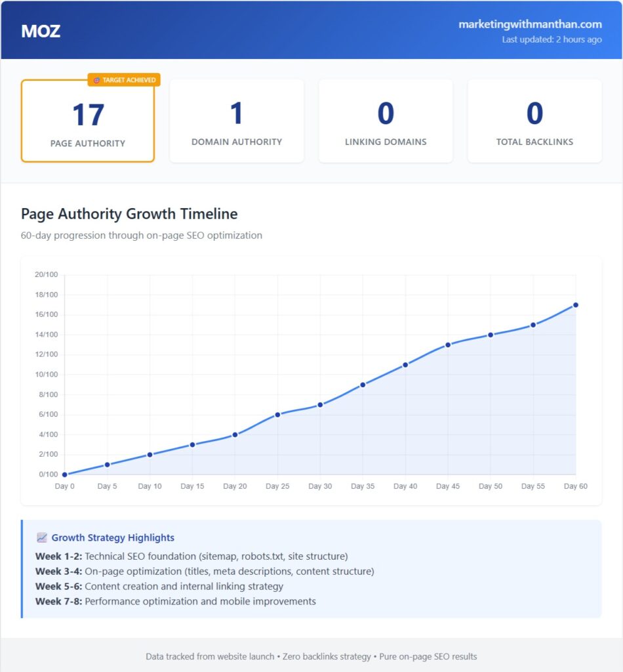Click the Day 45 data point
Screen dimensions: 623x672
click(x=448, y=345)
